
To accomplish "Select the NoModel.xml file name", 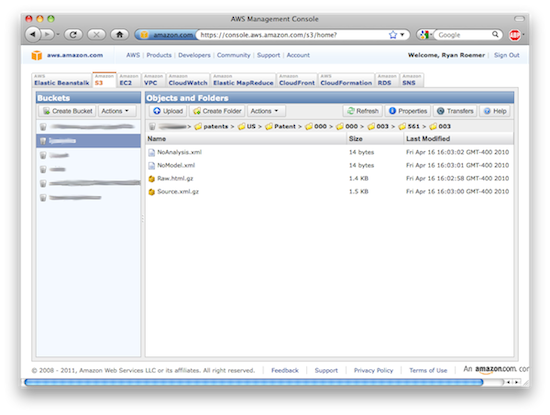I will tap(176, 165).
